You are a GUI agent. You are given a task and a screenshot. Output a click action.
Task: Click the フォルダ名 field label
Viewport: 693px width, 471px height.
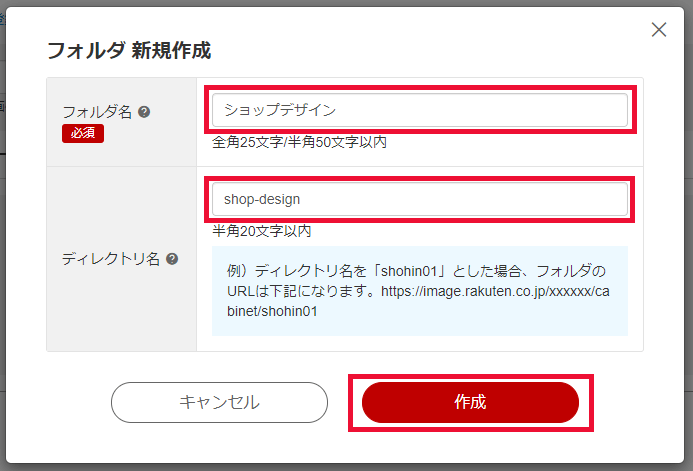coord(97,112)
